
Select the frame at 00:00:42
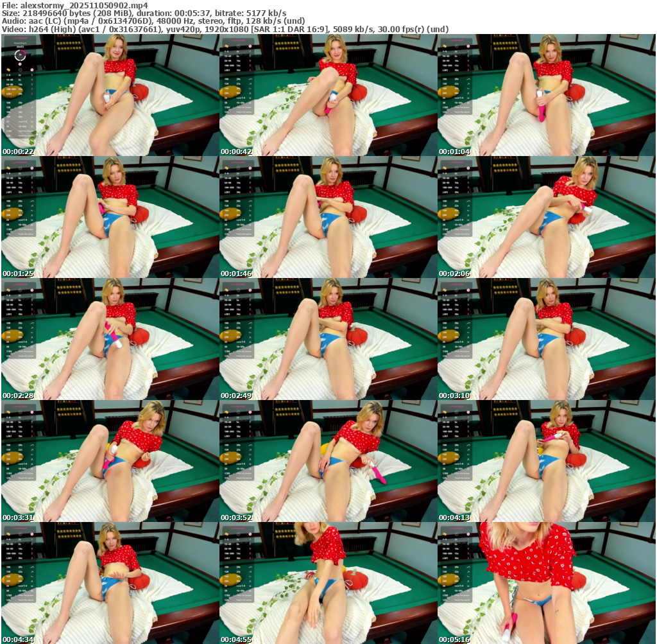click(x=328, y=95)
